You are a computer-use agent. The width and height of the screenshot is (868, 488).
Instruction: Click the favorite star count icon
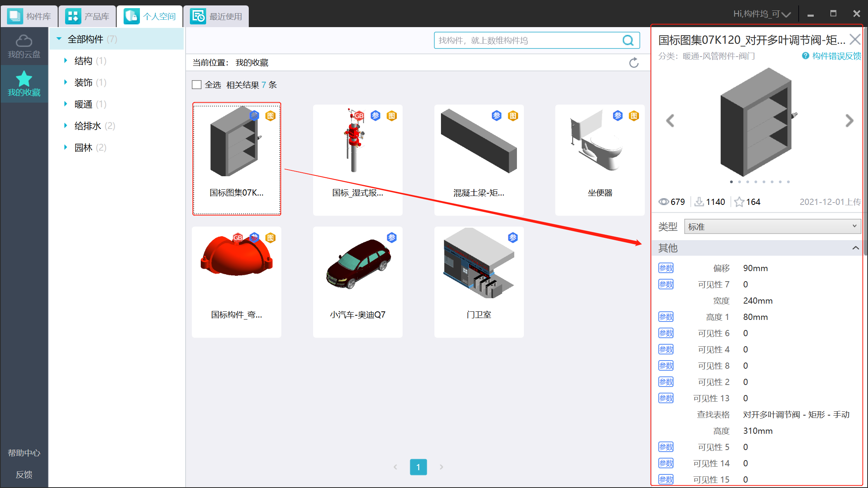click(x=739, y=202)
